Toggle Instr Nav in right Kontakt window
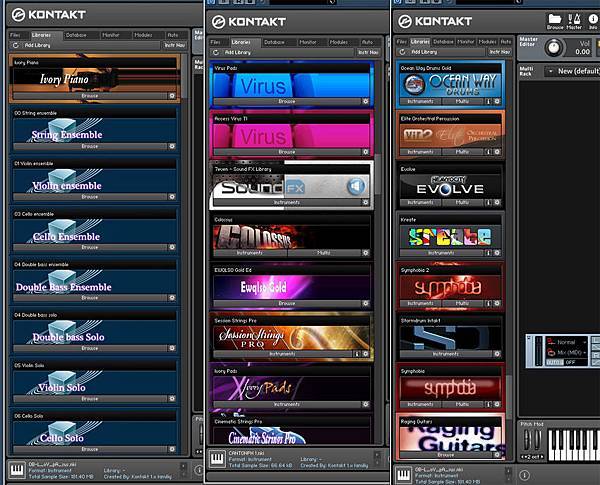600x485 pixels. 500,52
